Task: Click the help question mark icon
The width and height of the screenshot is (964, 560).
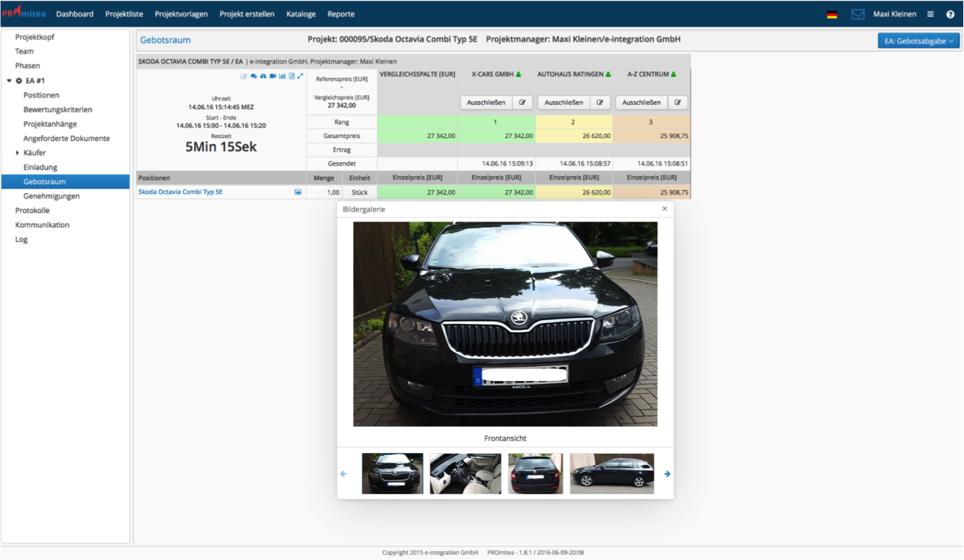Action: click(950, 14)
